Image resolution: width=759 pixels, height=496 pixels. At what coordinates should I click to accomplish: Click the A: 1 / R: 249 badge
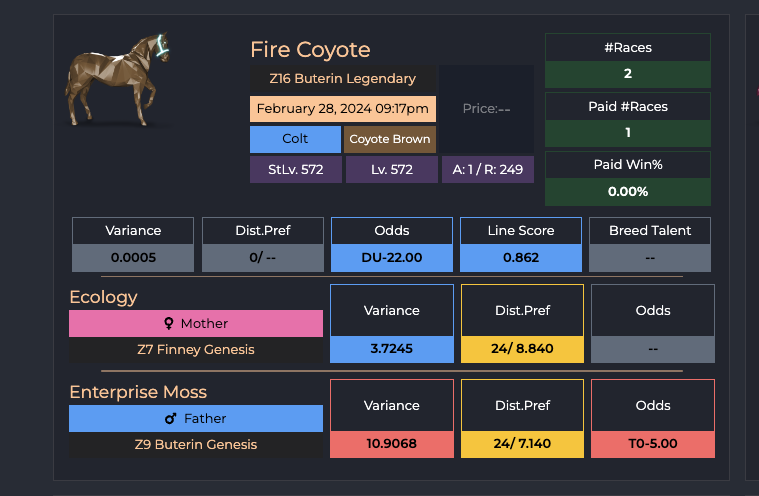[x=487, y=169]
